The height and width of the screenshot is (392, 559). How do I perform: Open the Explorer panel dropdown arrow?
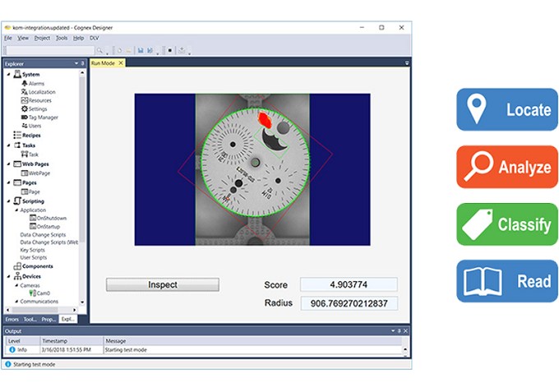tap(76, 63)
